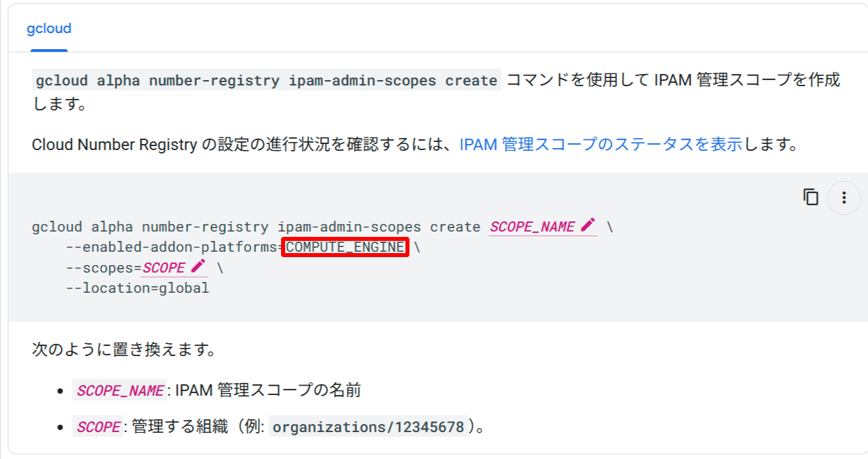Click the 次のように置き換えます。 heading text
Viewport: 868px width, 459px height.
coord(124,350)
